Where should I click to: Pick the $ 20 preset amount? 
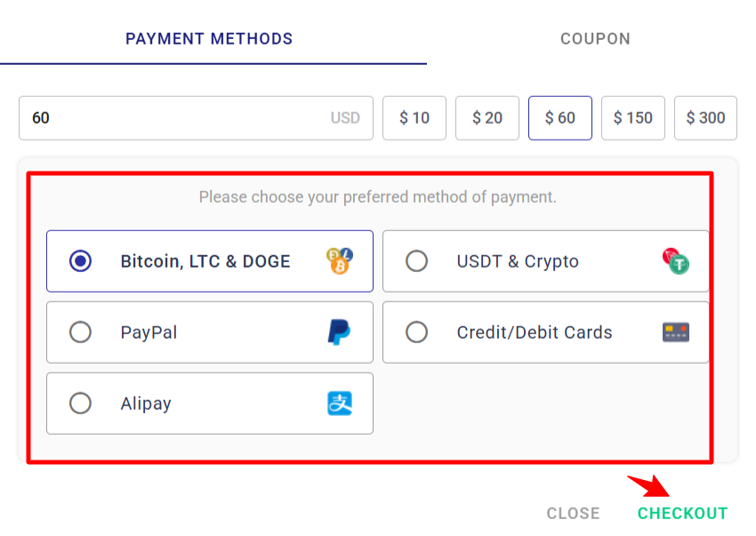[487, 118]
